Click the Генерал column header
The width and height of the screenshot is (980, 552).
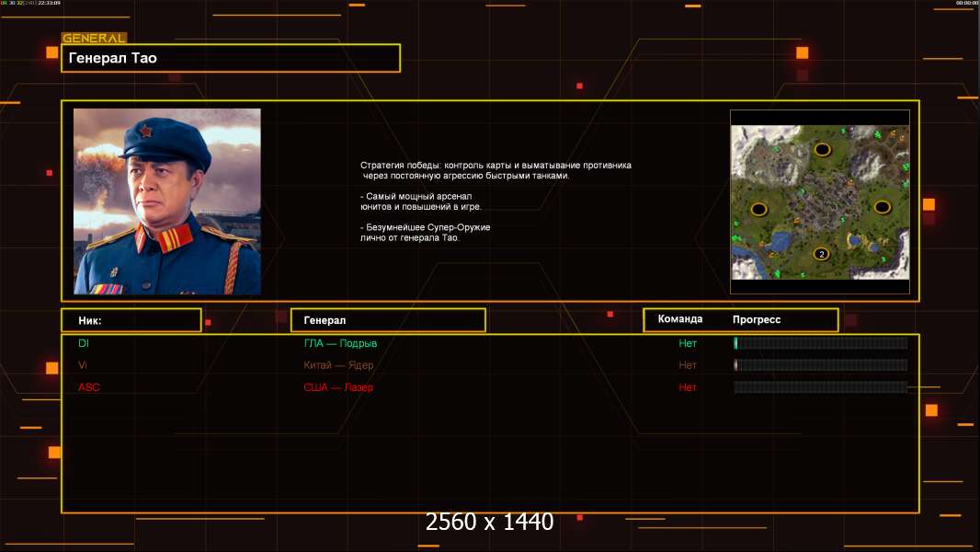[x=388, y=320]
